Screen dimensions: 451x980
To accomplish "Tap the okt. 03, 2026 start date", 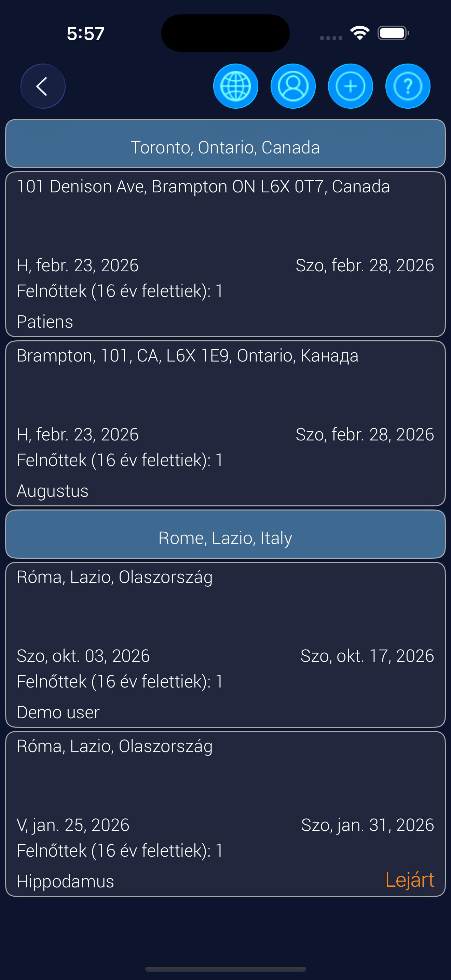I will pyautogui.click(x=83, y=656).
